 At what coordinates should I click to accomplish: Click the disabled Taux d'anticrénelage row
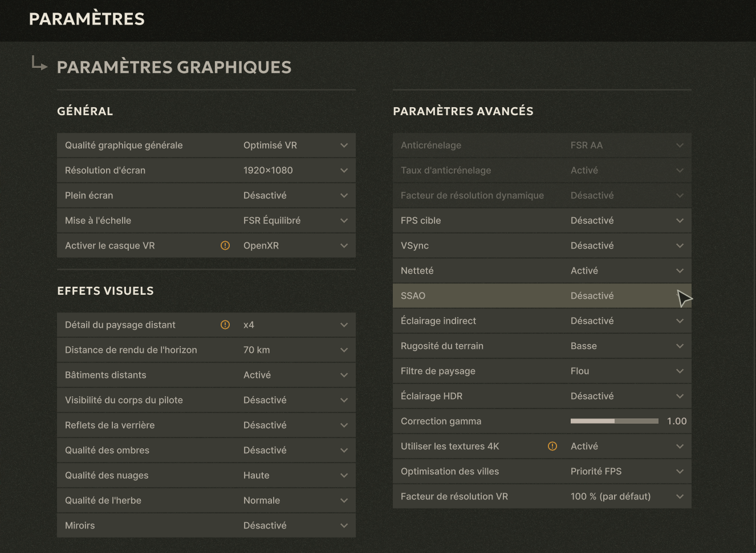click(x=542, y=170)
